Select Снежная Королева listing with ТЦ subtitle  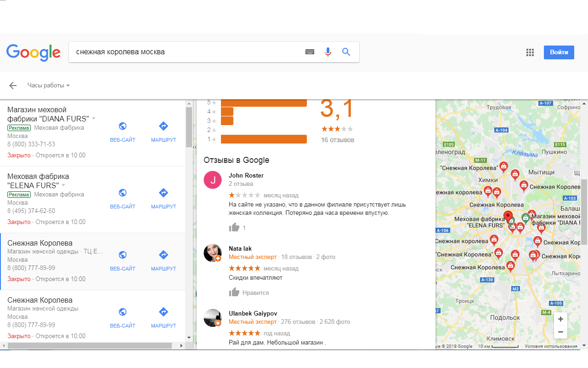point(40,243)
